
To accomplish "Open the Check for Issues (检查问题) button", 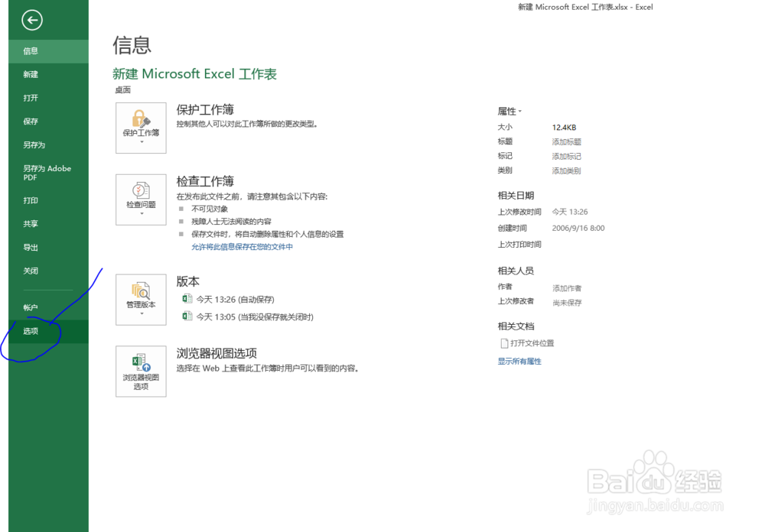I will click(x=141, y=199).
